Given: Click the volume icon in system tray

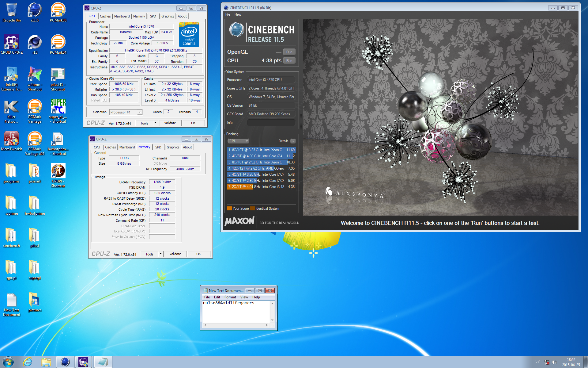Looking at the screenshot, I should pyautogui.click(x=554, y=362).
